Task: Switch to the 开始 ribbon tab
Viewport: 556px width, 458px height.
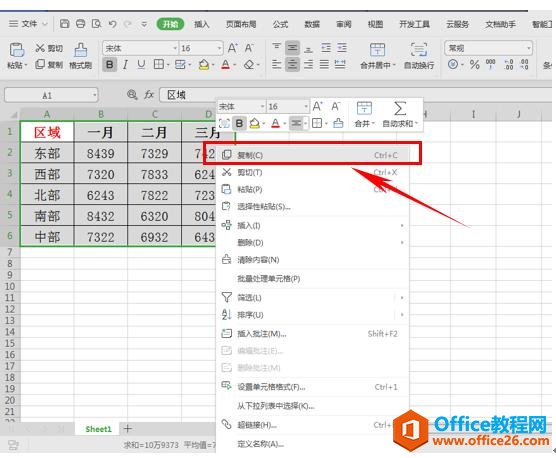Action: pos(171,24)
